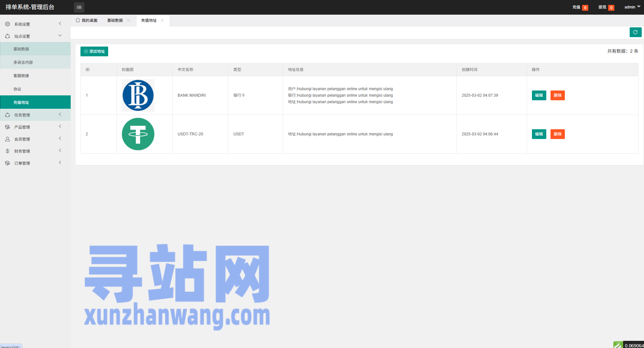This screenshot has width=644, height=348.
Task: Click the 提现 notification badge
Action: pos(611,7)
